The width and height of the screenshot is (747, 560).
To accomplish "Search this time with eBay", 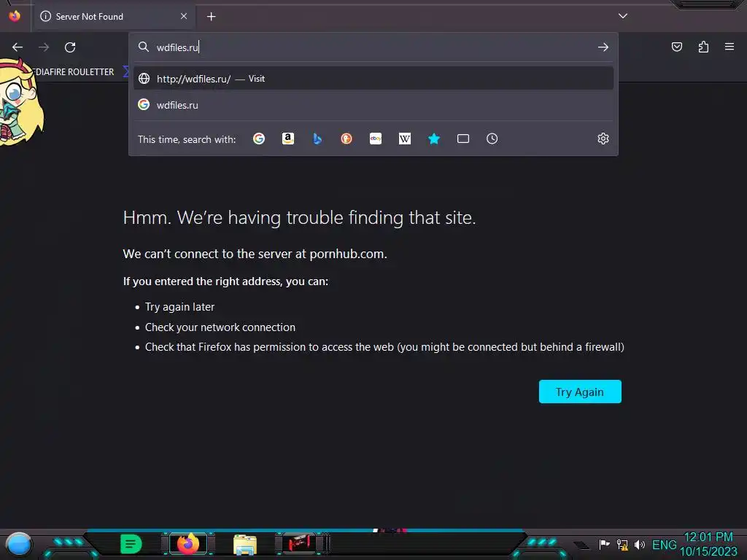I will point(376,139).
